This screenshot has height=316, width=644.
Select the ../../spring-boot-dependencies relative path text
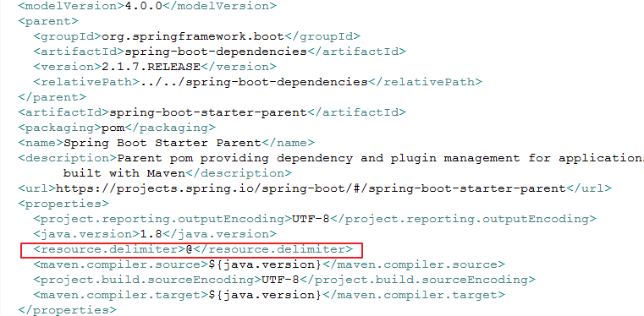[254, 82]
